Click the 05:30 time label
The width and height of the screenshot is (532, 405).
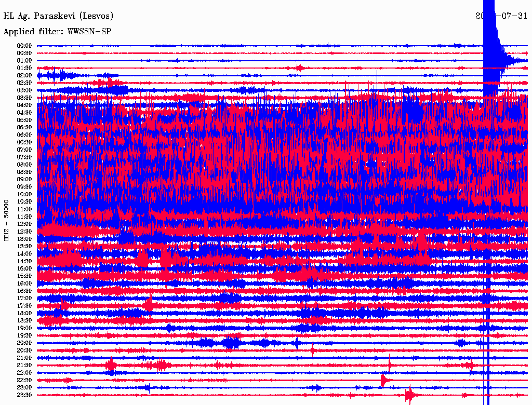pos(24,127)
